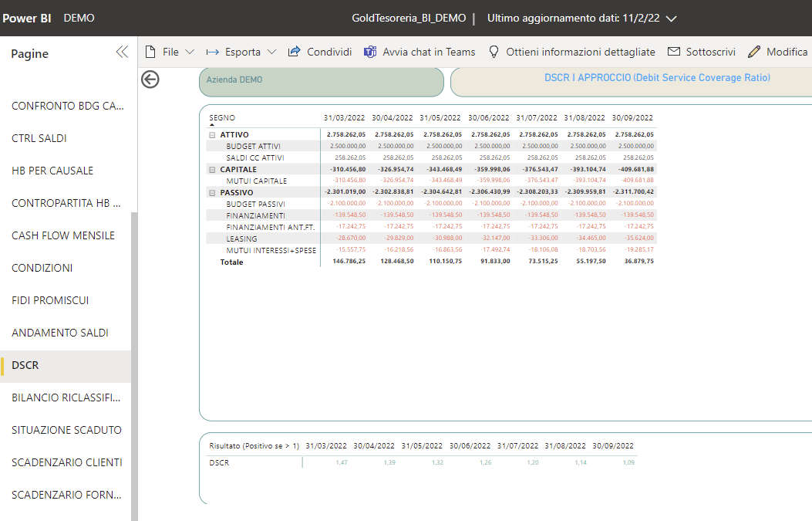Image resolution: width=812 pixels, height=521 pixels.
Task: Sort by the SEGNO column header
Action: [221, 117]
